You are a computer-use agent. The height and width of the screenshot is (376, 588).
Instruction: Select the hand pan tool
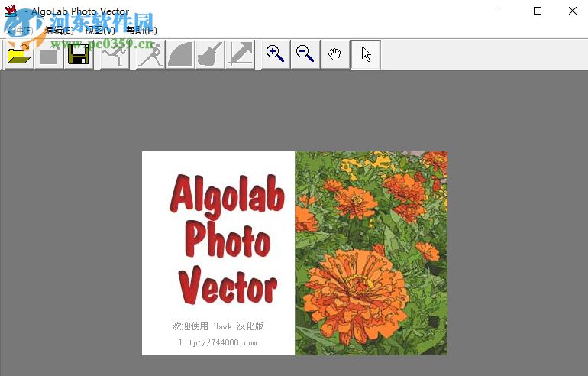coord(335,55)
